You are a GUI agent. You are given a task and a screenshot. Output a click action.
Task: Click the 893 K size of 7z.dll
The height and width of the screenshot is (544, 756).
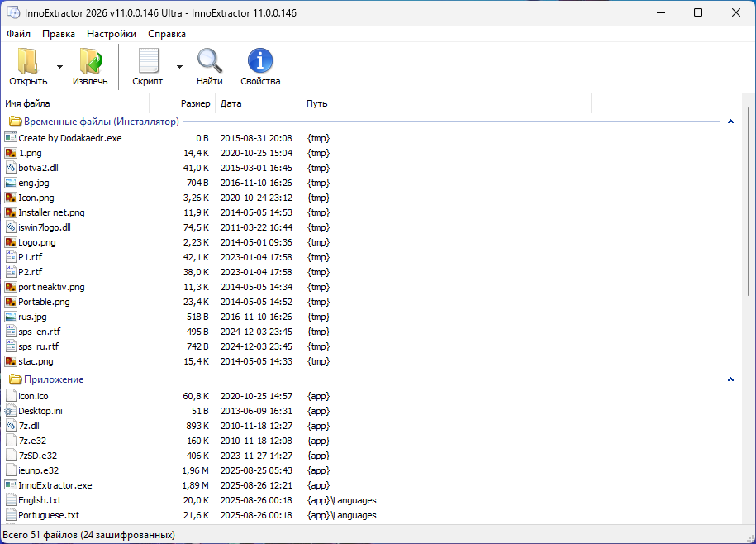197,426
